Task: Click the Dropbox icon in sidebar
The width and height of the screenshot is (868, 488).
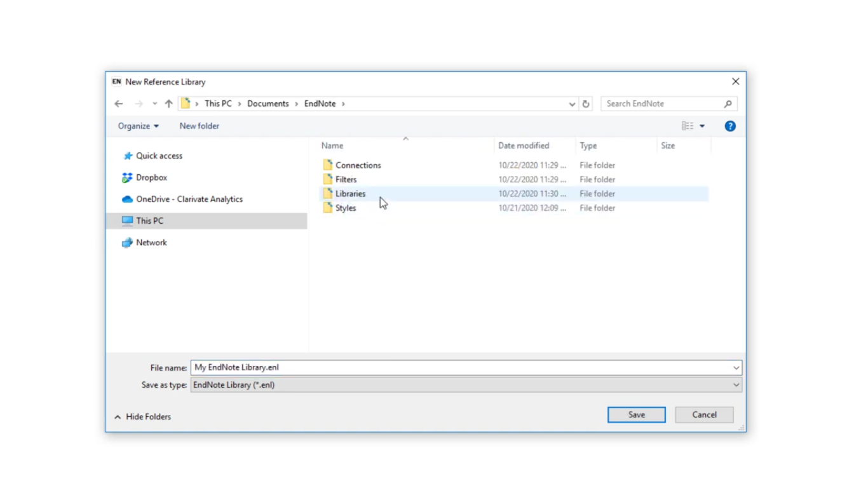Action: pyautogui.click(x=127, y=177)
